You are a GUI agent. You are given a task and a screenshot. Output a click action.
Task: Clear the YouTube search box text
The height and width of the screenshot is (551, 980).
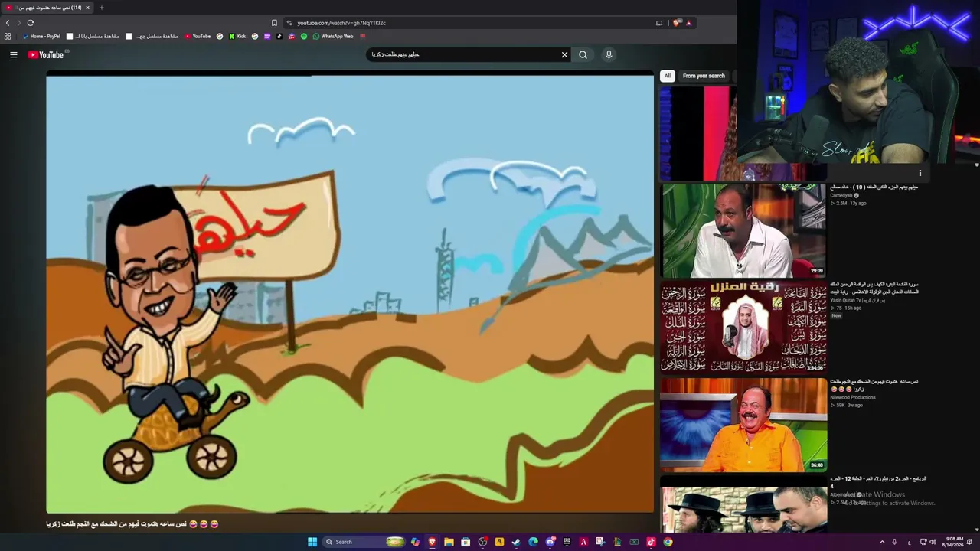point(564,54)
